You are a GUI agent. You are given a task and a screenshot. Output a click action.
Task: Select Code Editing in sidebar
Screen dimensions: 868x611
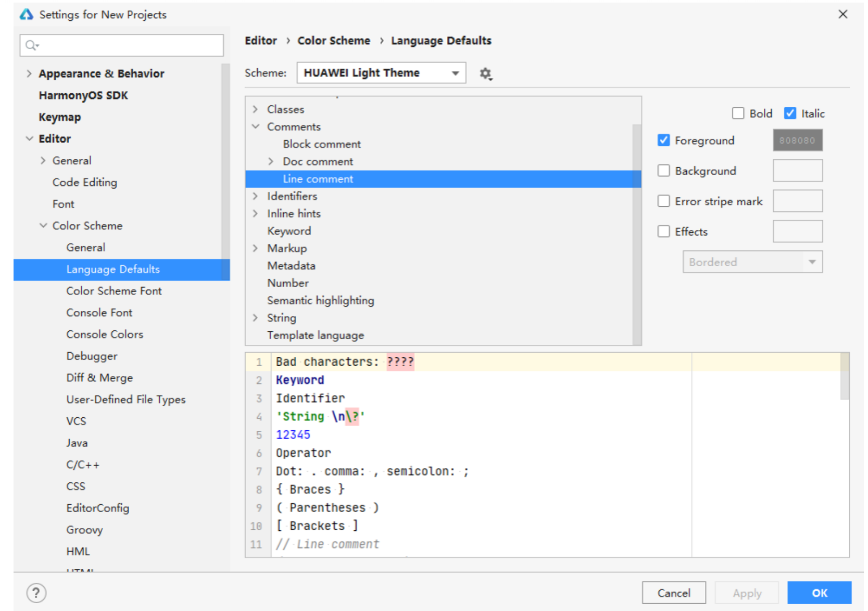85,182
